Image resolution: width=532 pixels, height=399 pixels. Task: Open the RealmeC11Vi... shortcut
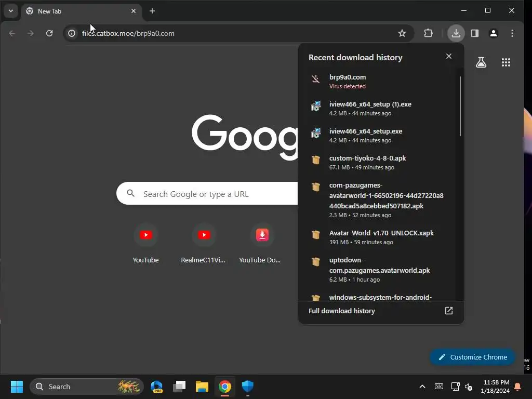pos(203,243)
